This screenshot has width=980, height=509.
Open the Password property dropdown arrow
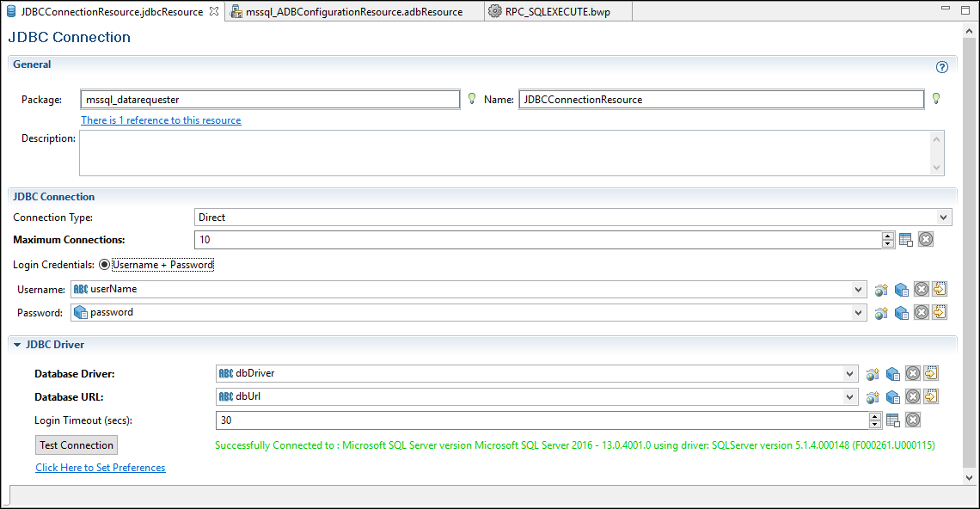point(858,313)
